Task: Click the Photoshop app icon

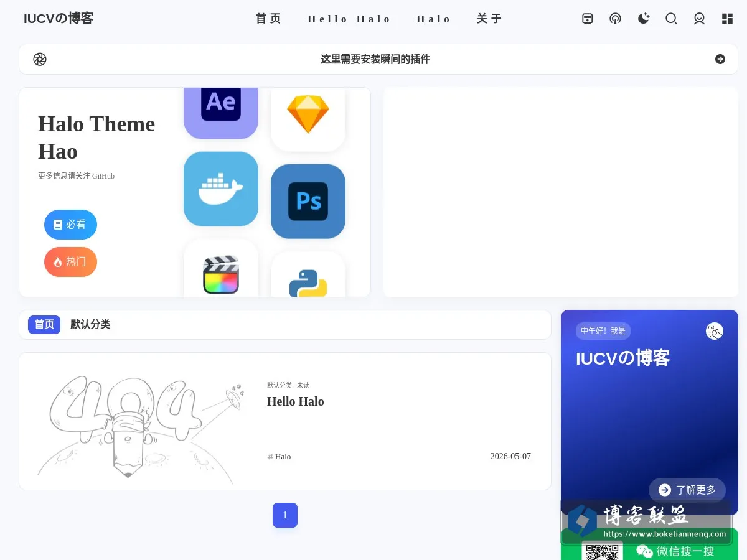Action: [308, 202]
